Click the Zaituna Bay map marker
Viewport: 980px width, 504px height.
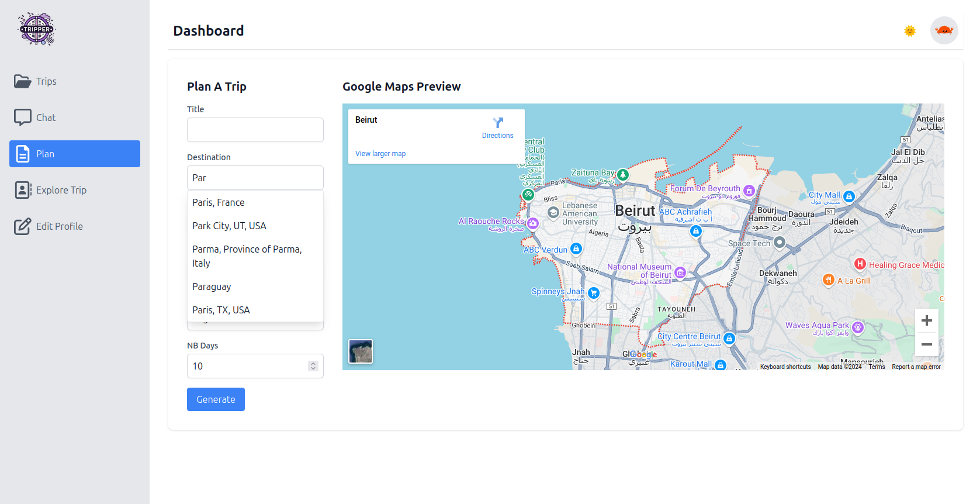[623, 174]
